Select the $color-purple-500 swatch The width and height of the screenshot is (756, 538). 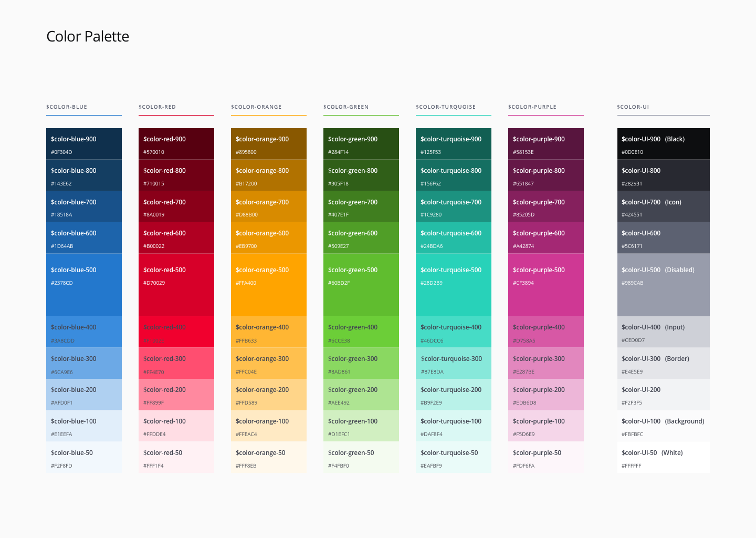pos(546,285)
